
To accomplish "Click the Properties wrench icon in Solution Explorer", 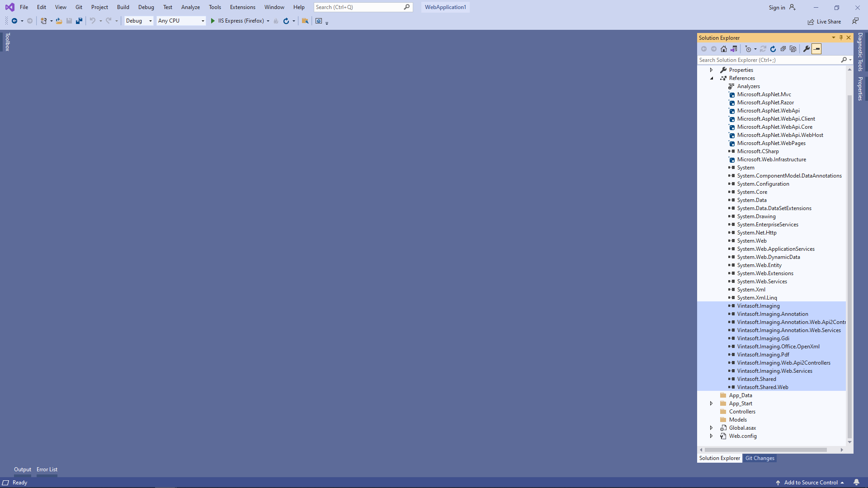I will [807, 49].
